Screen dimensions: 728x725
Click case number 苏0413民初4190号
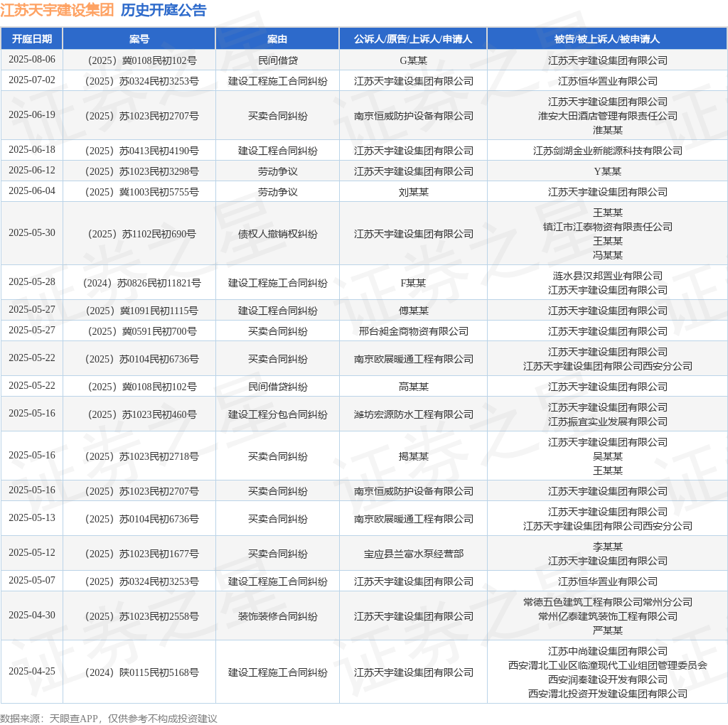142,151
